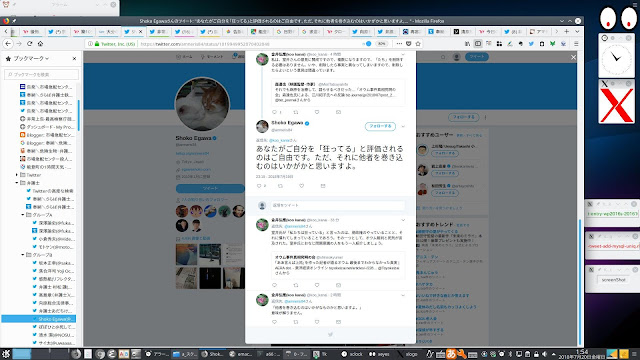Close the tweet dialog overlay
This screenshot has height=360, width=640.
pos(573,58)
